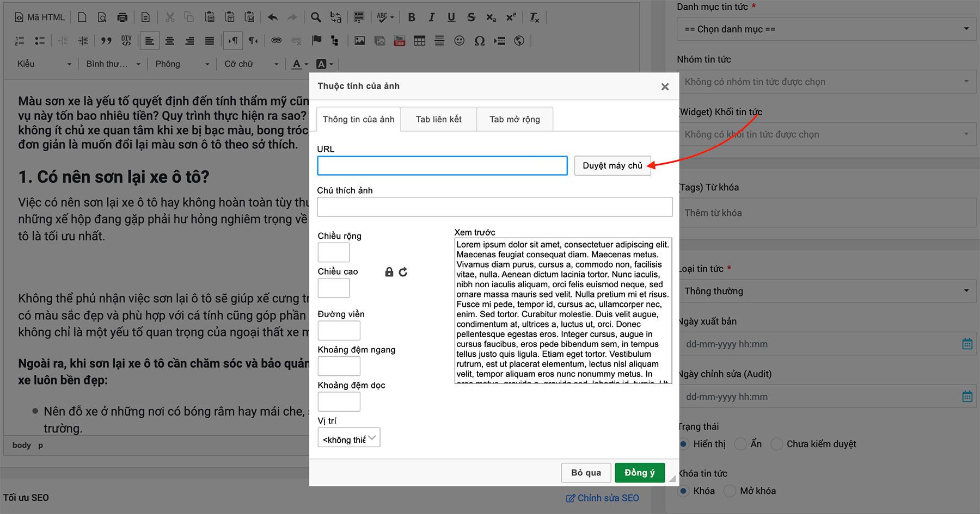Open the Loại tin tức Thông thường dropdown

pyautogui.click(x=825, y=291)
